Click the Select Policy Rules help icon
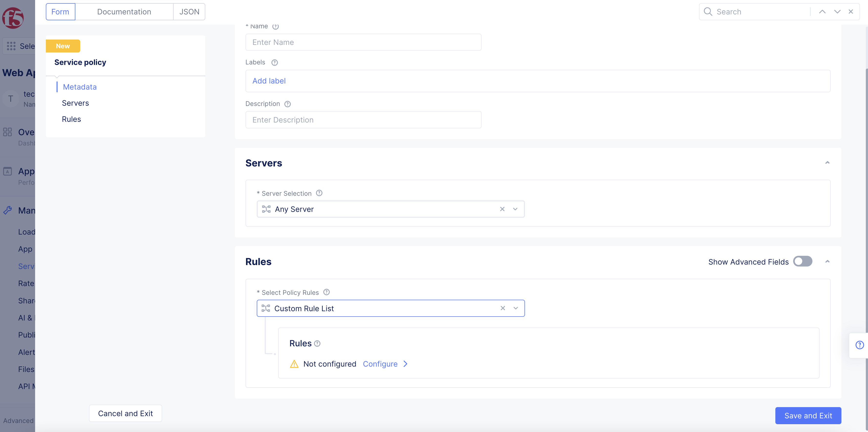This screenshot has width=868, height=432. pyautogui.click(x=326, y=292)
